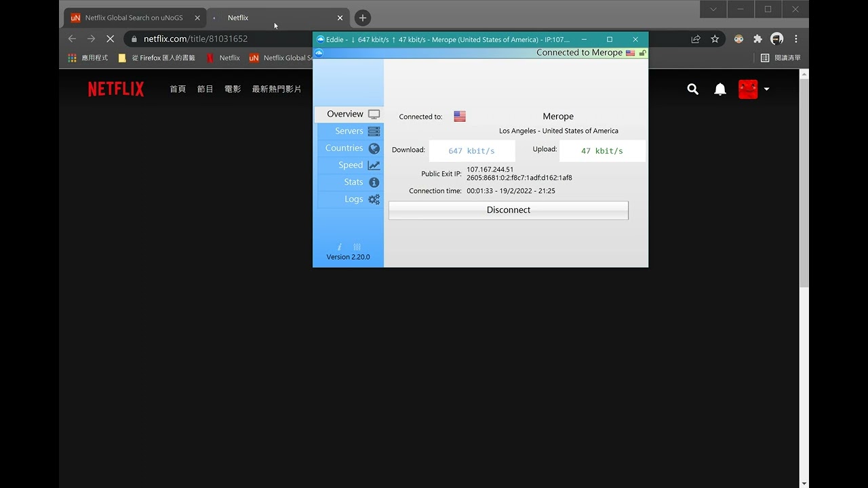Click the US flag beside Connected to Merope
The image size is (868, 488).
click(x=631, y=53)
